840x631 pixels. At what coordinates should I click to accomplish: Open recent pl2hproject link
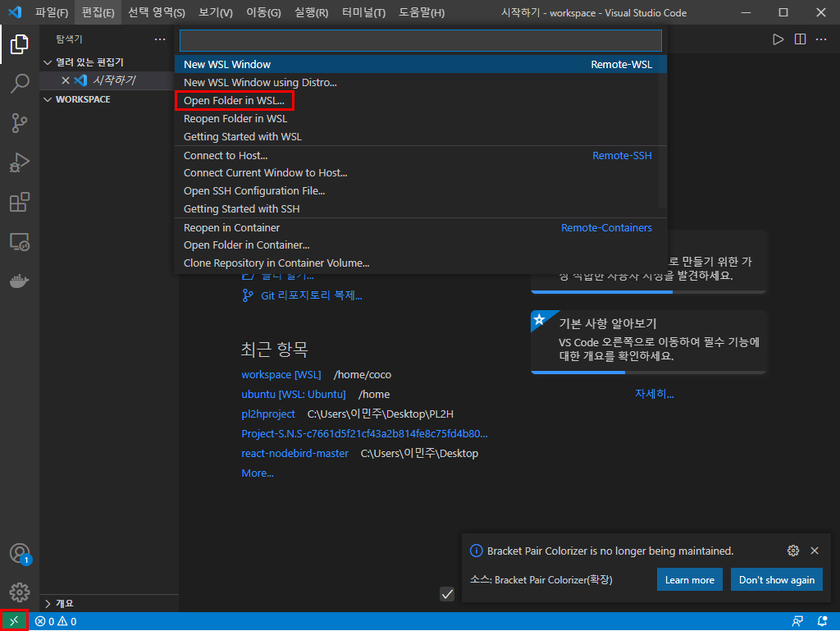(268, 414)
